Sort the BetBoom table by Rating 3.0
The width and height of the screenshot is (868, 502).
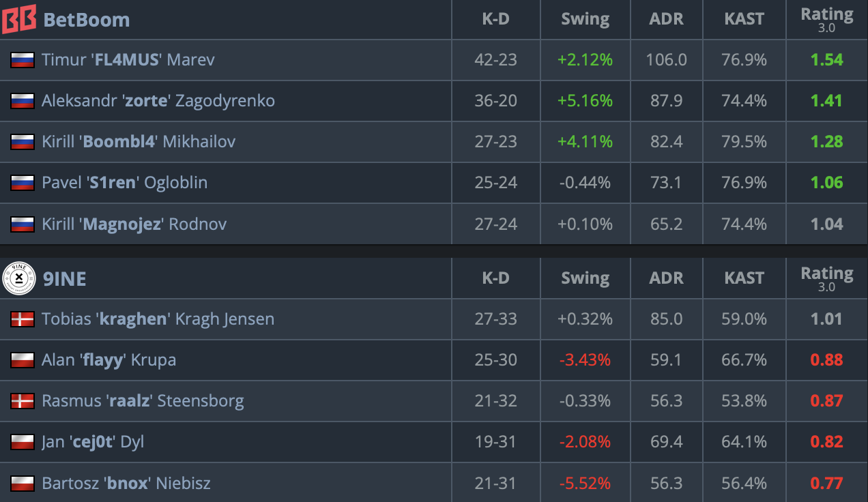click(x=826, y=19)
